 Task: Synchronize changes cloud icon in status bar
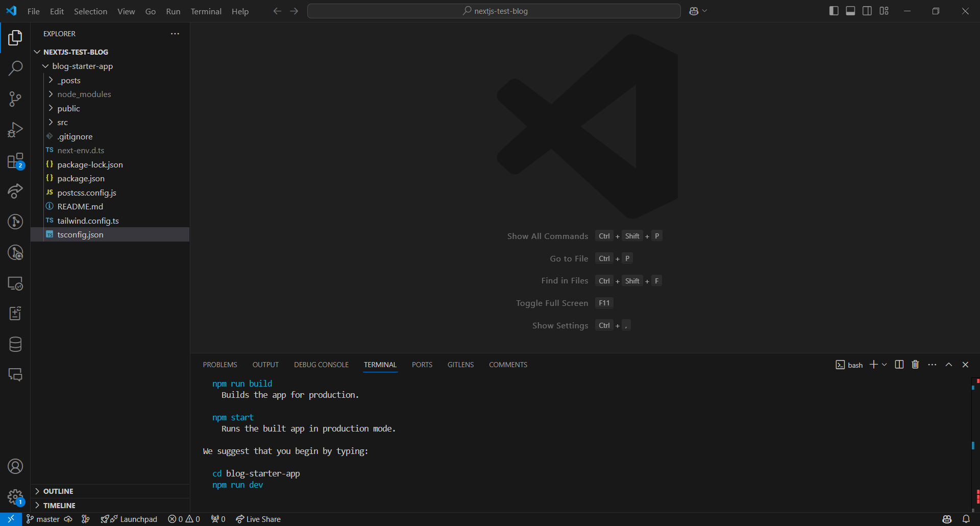[x=68, y=519]
